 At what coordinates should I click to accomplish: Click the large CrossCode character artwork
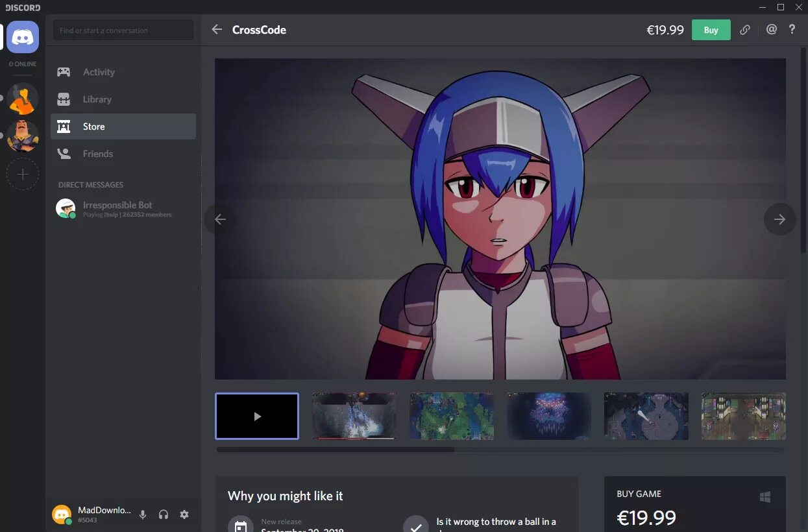pyautogui.click(x=500, y=219)
